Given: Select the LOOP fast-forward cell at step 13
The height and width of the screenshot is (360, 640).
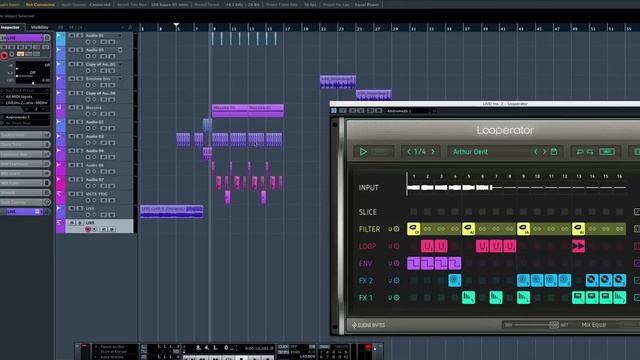Looking at the screenshot, I should point(578,246).
